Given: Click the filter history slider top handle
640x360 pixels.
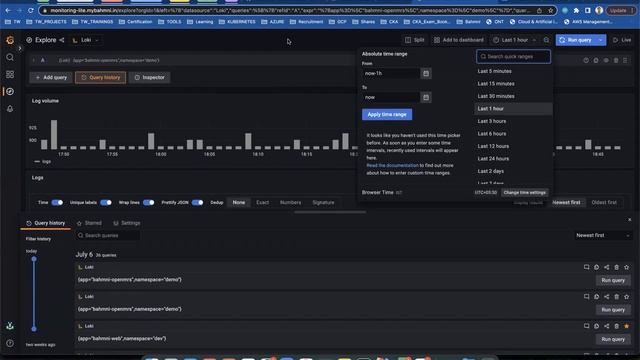Looking at the screenshot, I should pos(34,259).
